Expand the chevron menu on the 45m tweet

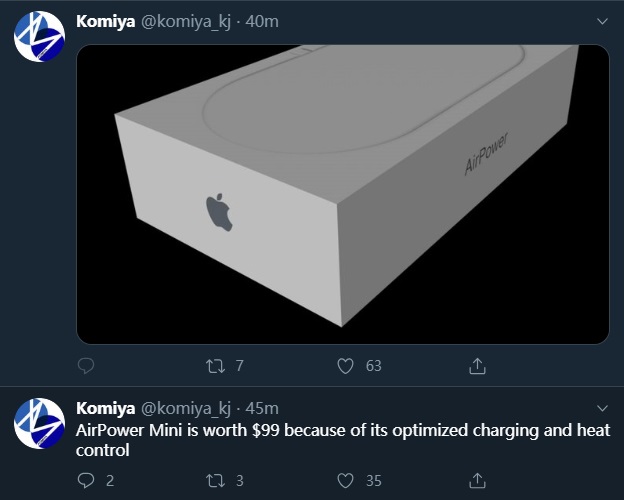[602, 408]
